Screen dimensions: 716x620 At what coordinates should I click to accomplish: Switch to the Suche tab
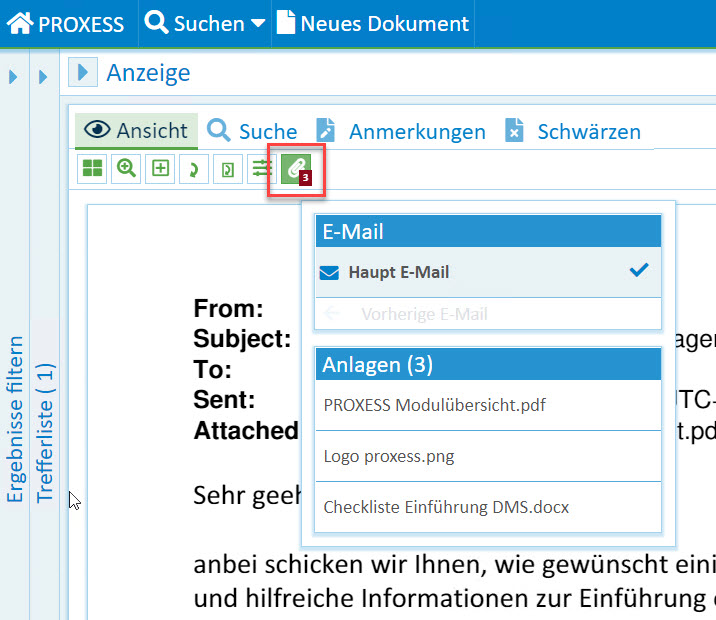(x=252, y=131)
